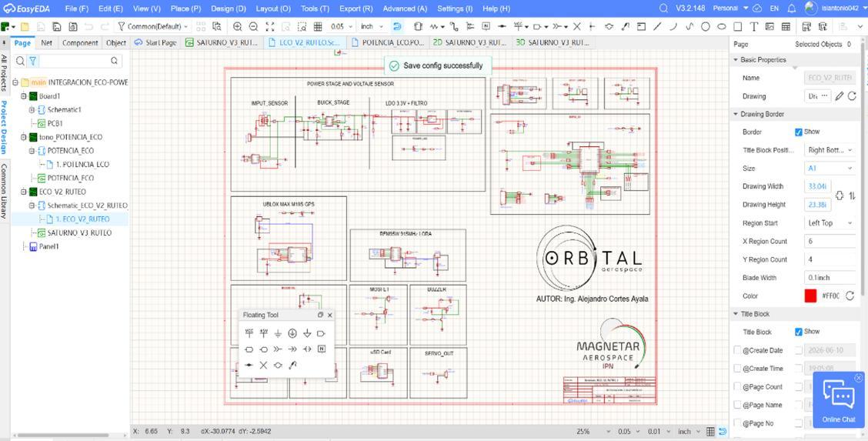
Task: Switch to the Start Page tab
Action: (155, 42)
